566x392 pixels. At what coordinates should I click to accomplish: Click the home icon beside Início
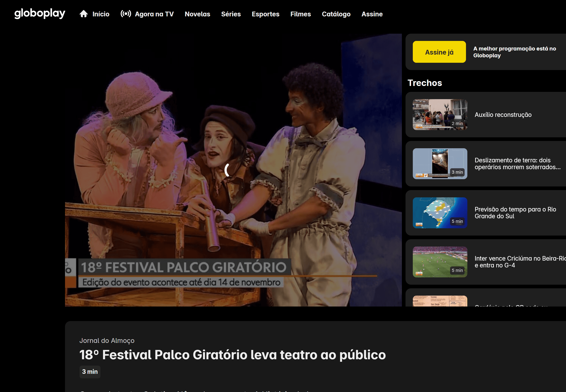(83, 14)
